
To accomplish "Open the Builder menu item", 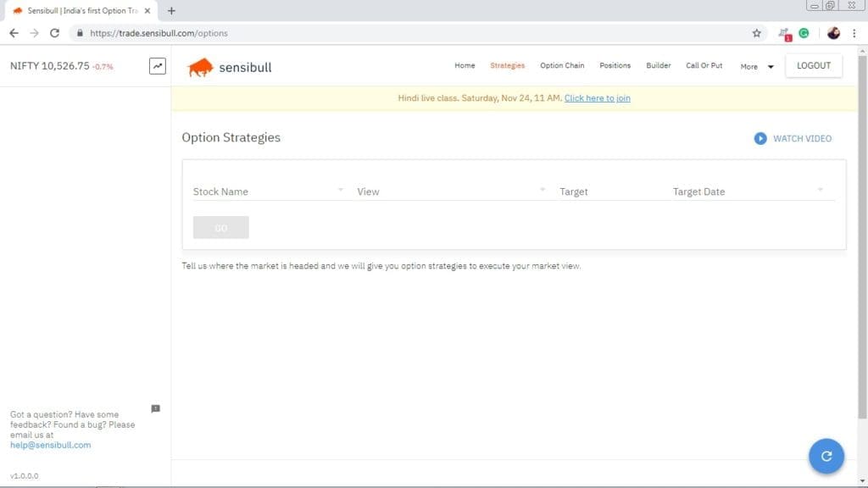I will coord(658,66).
